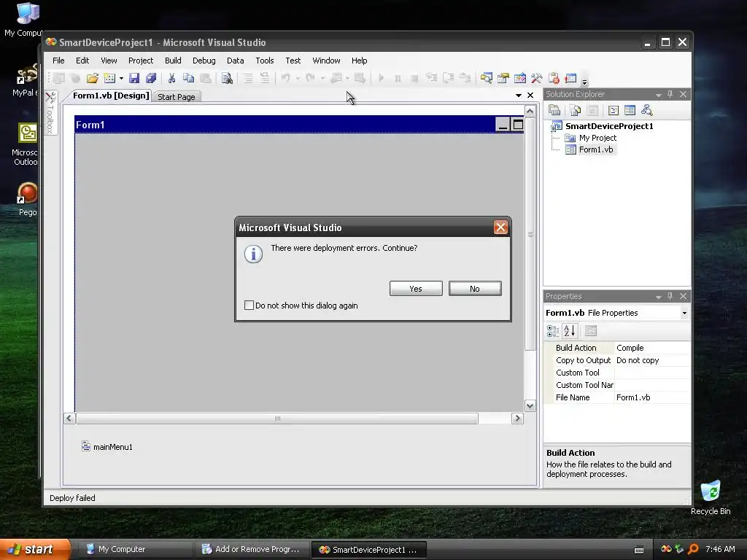747x560 pixels.
Task: Switch to My Computer taskbar button
Action: 134,549
